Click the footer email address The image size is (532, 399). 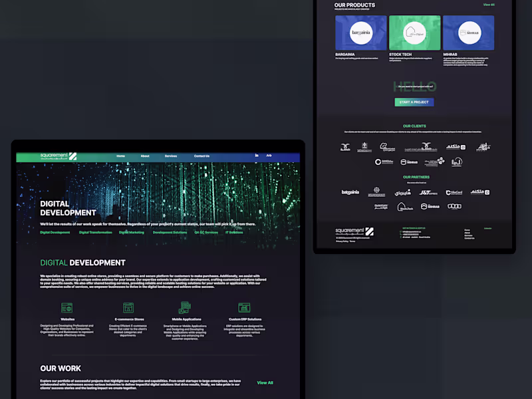click(412, 231)
